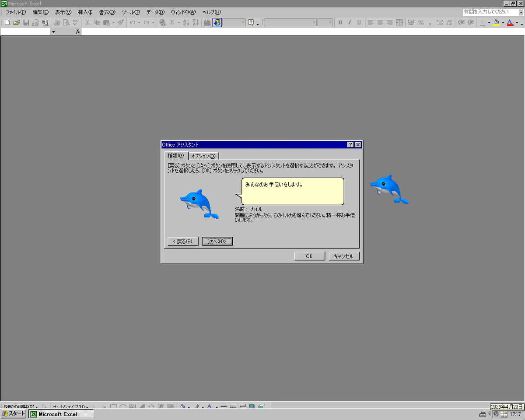The height and width of the screenshot is (420, 525).
Task: Click the Format Painter brush icon
Action: click(x=121, y=22)
